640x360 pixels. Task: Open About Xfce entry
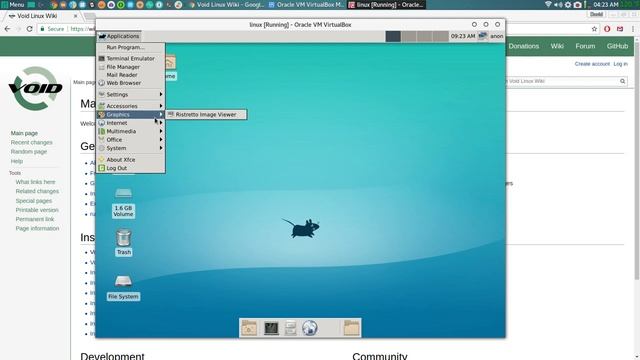[x=131, y=160]
